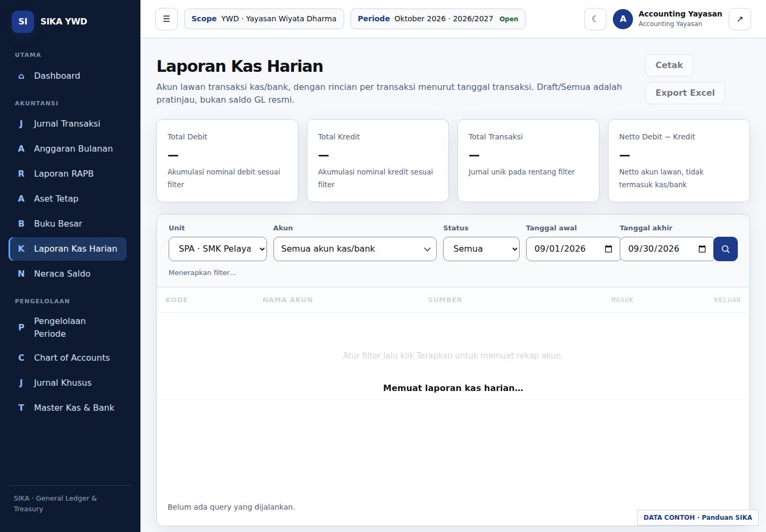Click the SUMBER column header
Viewport: 766px width, 532px height.
[445, 300]
